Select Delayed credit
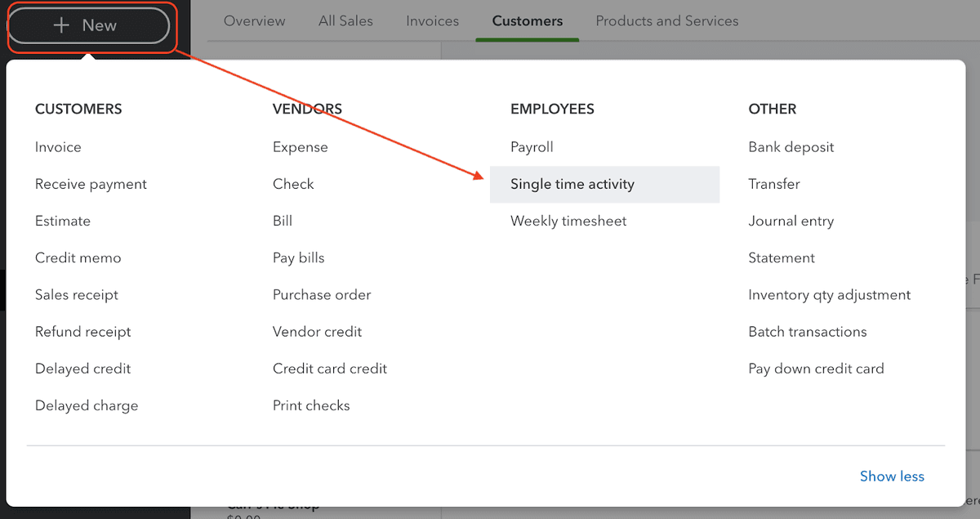Viewport: 980px width, 519px height. [82, 369]
